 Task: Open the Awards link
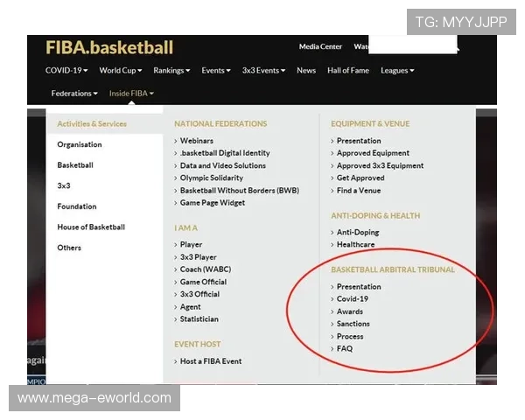pos(349,311)
